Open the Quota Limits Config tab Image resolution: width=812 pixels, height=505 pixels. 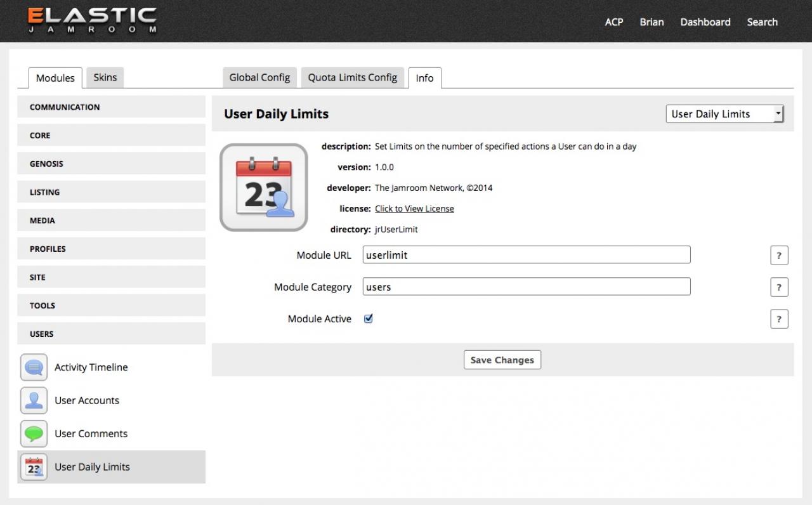352,77
